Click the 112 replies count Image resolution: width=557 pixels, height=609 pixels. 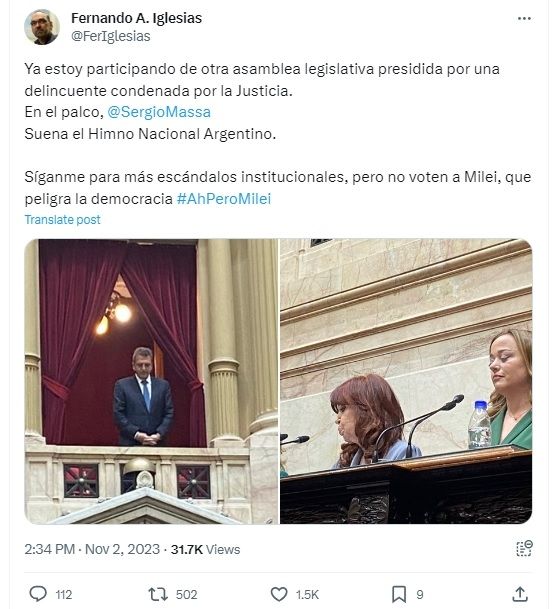pos(64,595)
